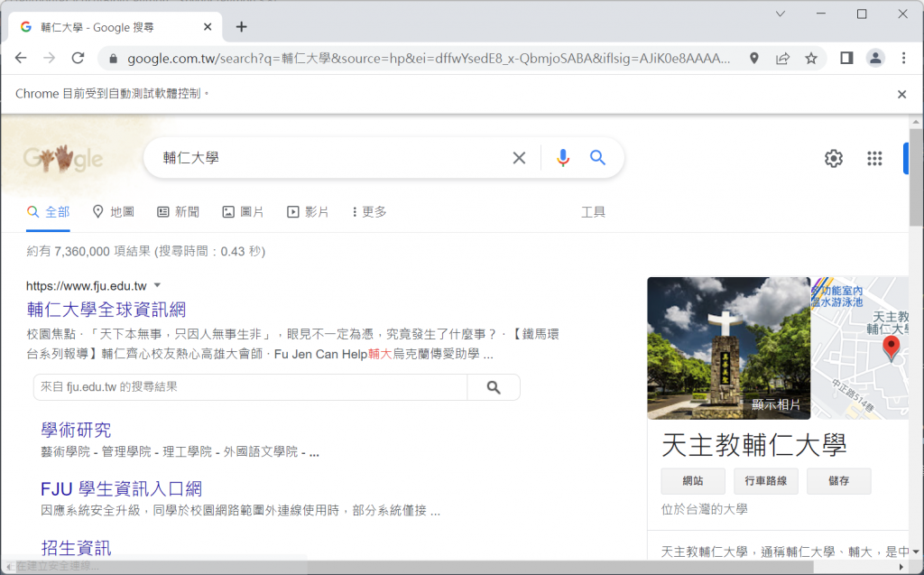Click the 天主教輔仁大學 panel title

coord(753,445)
